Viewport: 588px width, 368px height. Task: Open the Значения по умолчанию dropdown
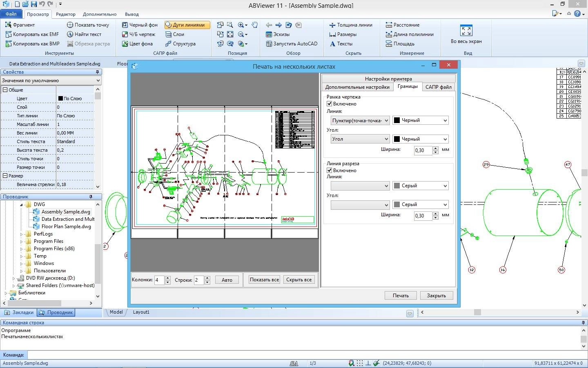(51, 81)
